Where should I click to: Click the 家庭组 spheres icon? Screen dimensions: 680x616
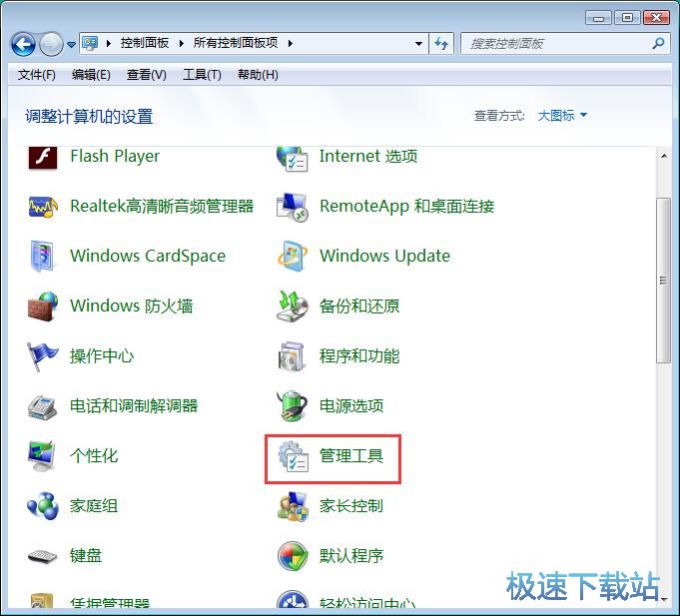pos(43,506)
